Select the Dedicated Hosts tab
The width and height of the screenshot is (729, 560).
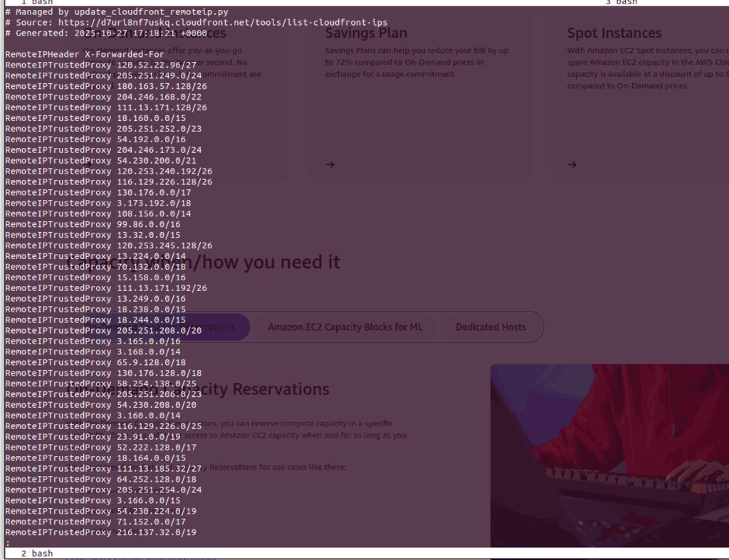pyautogui.click(x=491, y=327)
